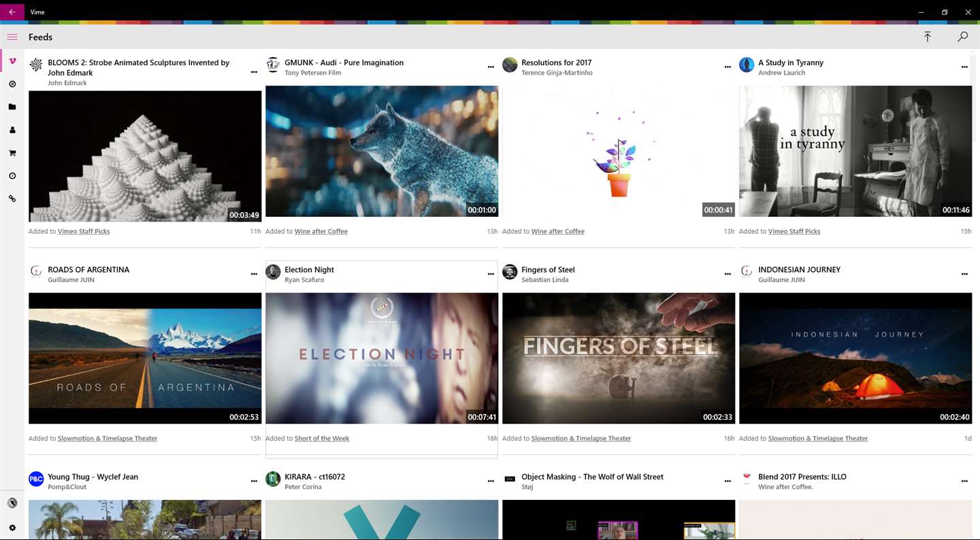Play the Roads of Argentina thumbnail
The height and width of the screenshot is (540, 980).
click(x=145, y=358)
